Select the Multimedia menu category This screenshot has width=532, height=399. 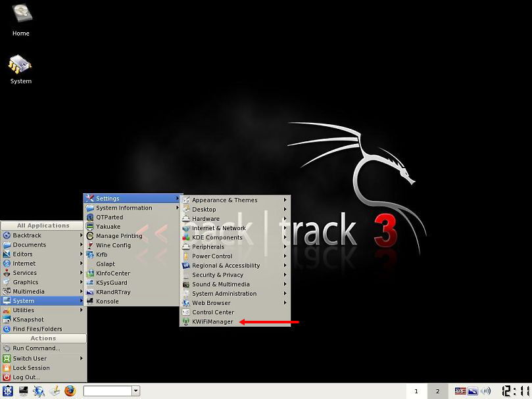[x=43, y=291]
